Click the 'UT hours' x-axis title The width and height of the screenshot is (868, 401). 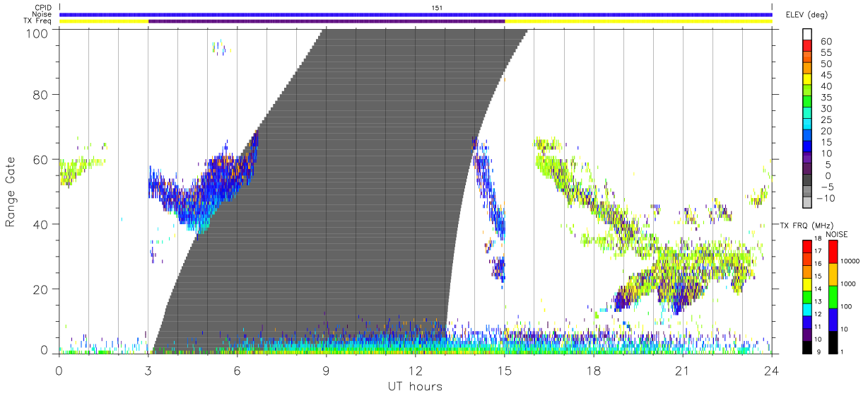[x=414, y=386]
